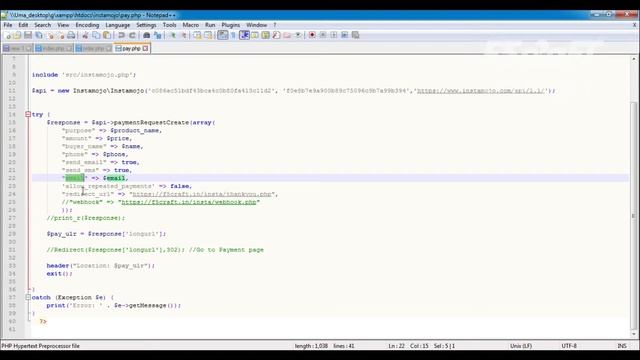640x360 pixels.
Task: Run macro multiple times icon
Action: click(x=344, y=36)
